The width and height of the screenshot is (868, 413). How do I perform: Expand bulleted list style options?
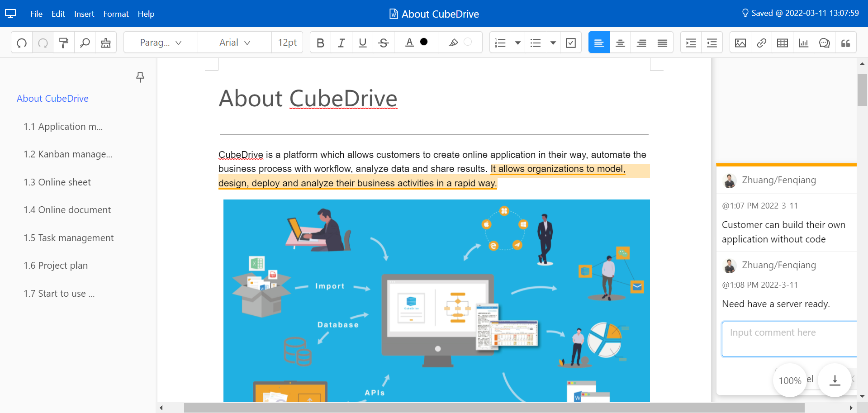coord(553,43)
